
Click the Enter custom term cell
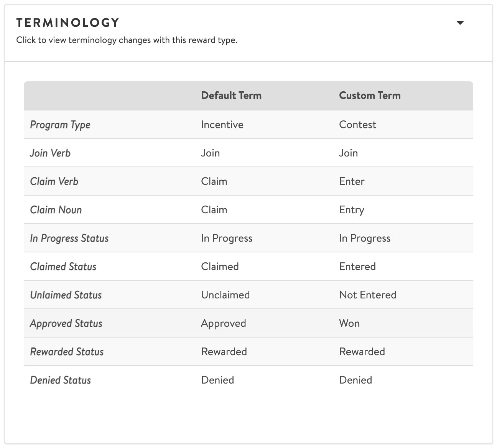352,181
